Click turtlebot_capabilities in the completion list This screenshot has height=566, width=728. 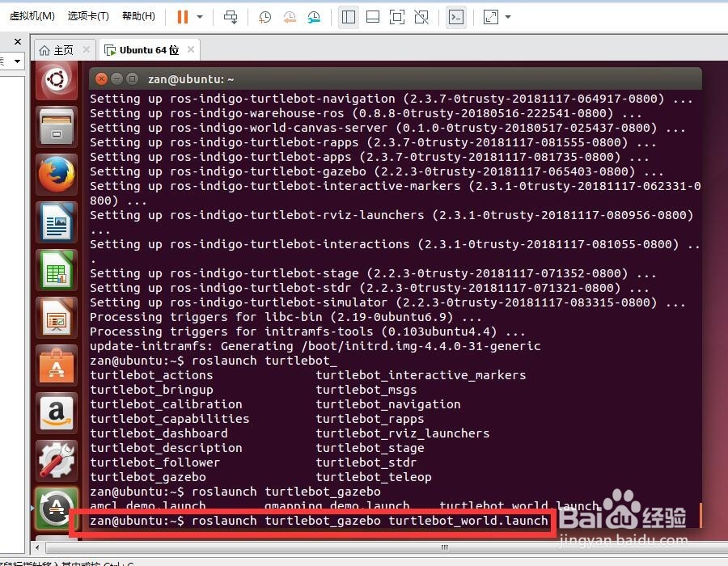coord(170,419)
